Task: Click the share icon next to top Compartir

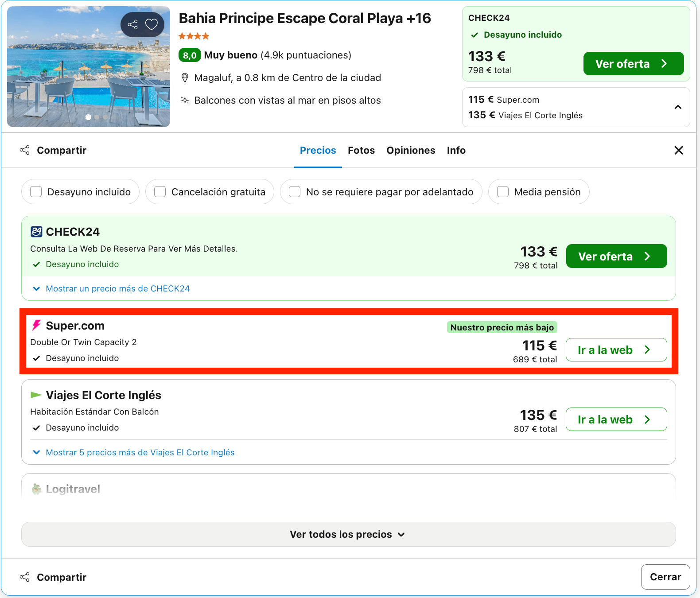Action: [25, 150]
